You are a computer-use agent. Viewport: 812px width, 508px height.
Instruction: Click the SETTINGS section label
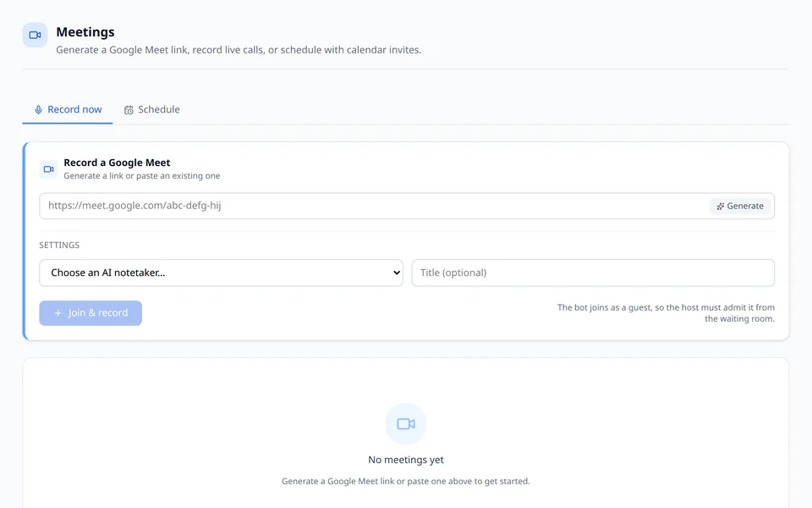click(x=59, y=246)
